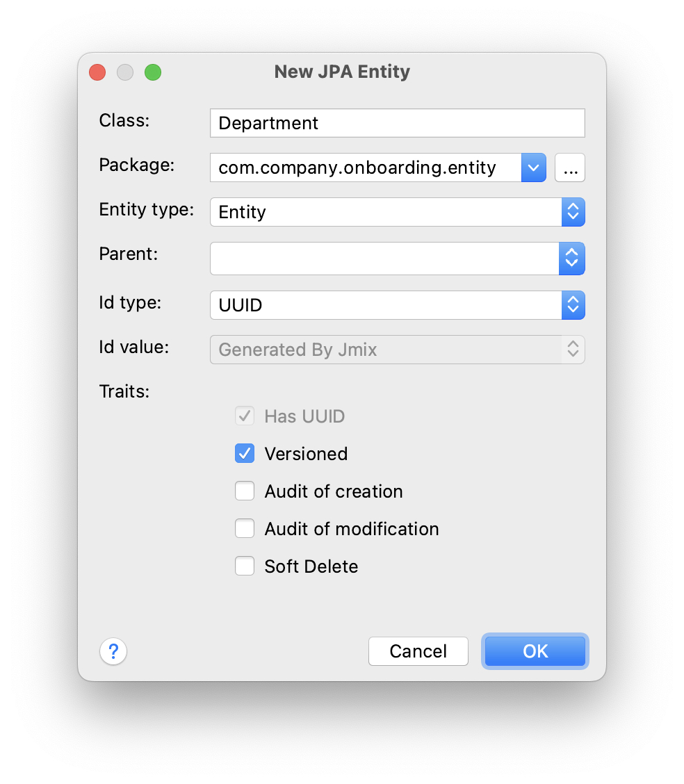Click the Id value dropdown
Viewport: 684px width, 784px height.
pyautogui.click(x=397, y=350)
